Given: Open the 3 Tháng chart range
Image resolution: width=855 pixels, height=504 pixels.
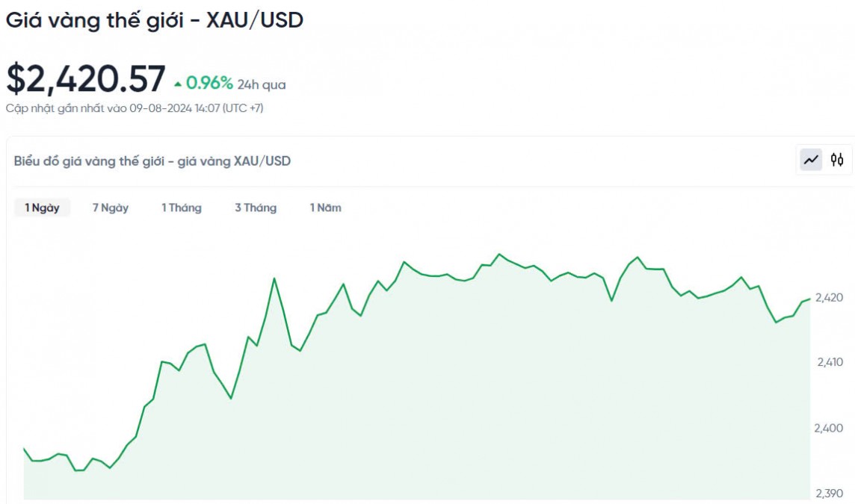Looking at the screenshot, I should coord(256,208).
